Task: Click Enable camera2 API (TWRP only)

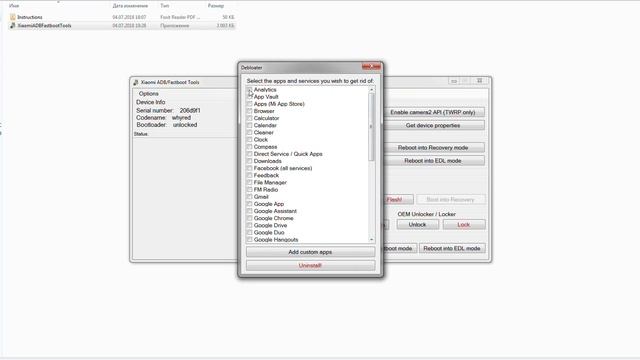Action: point(433,112)
